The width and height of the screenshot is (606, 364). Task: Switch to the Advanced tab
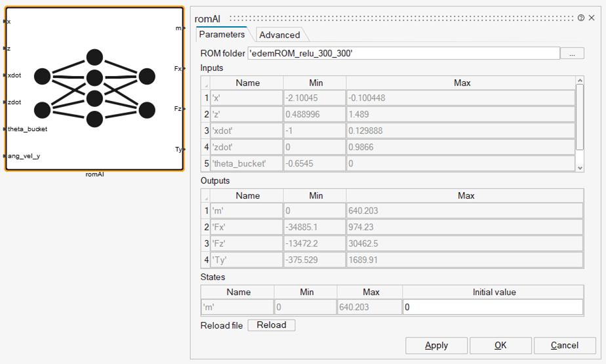click(279, 35)
